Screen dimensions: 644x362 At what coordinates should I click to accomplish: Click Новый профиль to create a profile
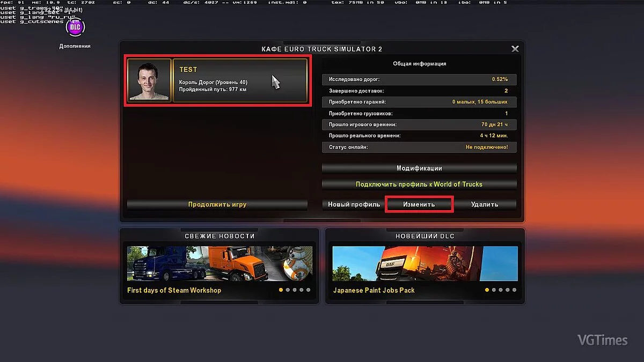[353, 204]
